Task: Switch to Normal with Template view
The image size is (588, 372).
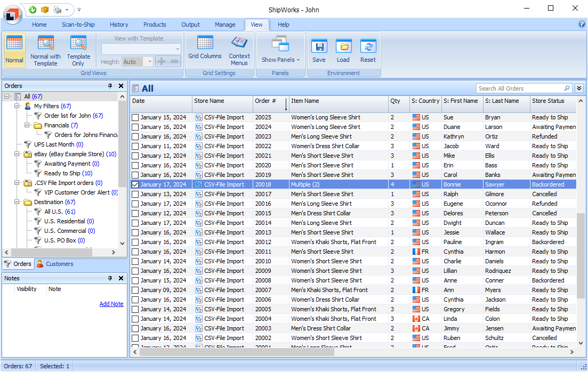Action: pyautogui.click(x=45, y=50)
